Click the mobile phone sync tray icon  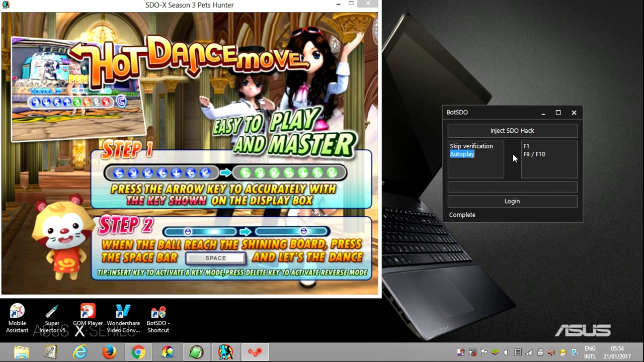(575, 352)
